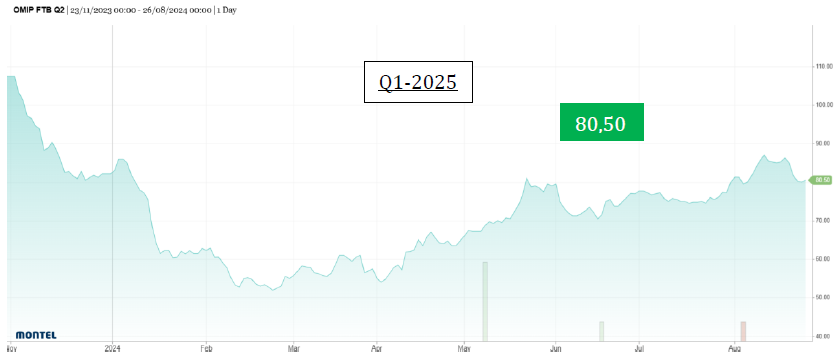
Task: Click the May label on time axis
Action: [464, 349]
